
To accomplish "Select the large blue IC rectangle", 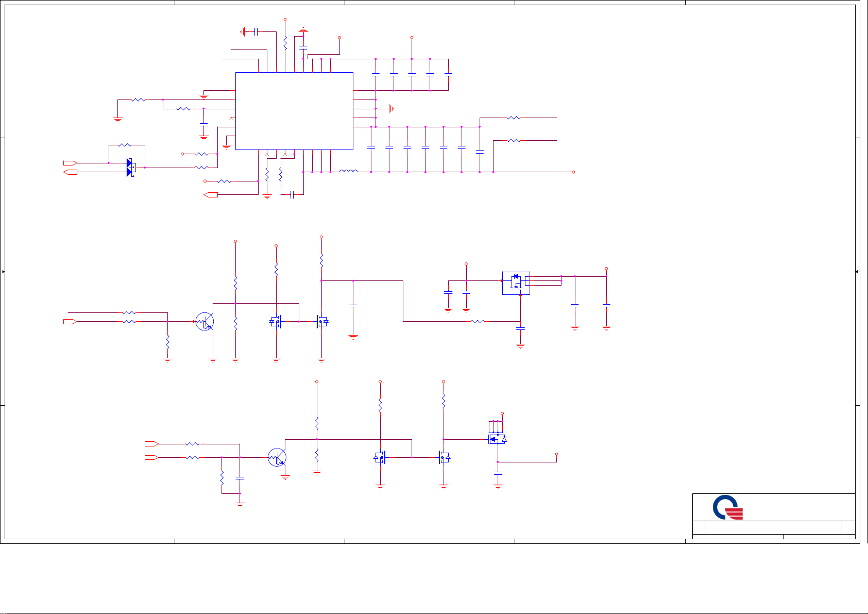I will 294,111.
